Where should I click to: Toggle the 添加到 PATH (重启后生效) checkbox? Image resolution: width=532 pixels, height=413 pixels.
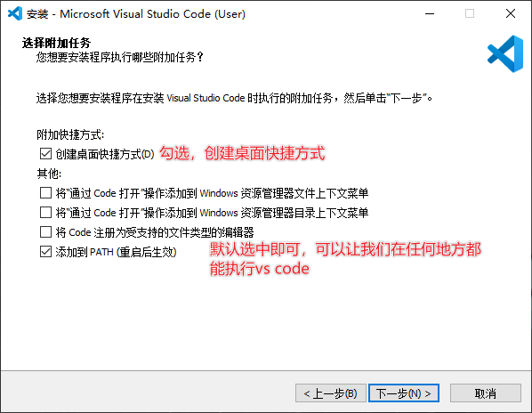point(45,252)
